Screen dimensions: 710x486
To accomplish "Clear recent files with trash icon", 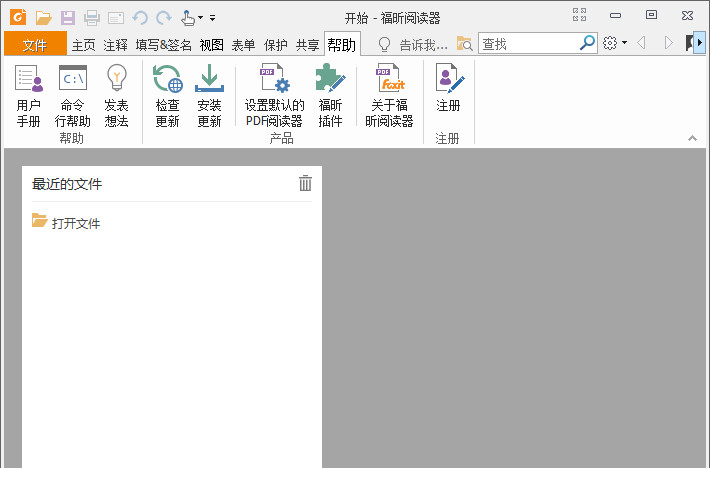I will pyautogui.click(x=305, y=183).
